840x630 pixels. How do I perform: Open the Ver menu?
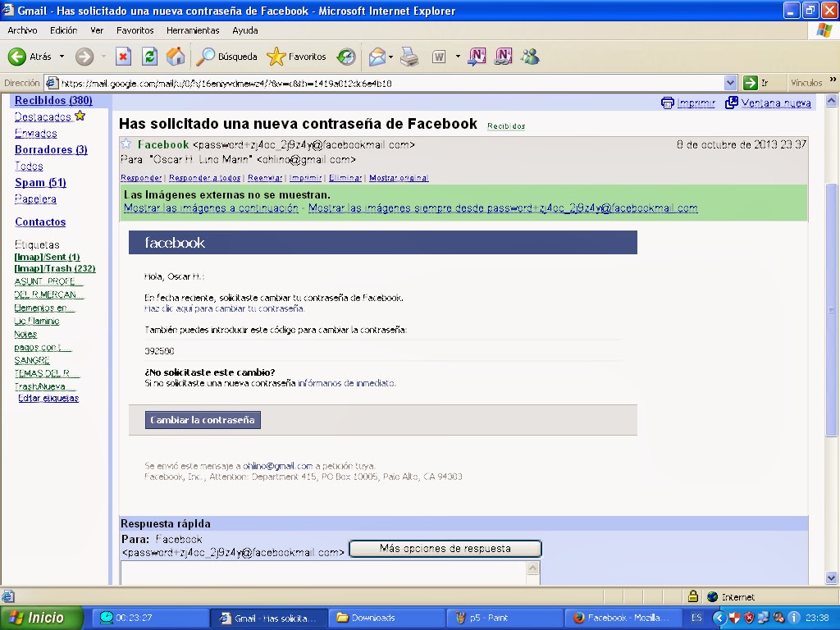97,30
